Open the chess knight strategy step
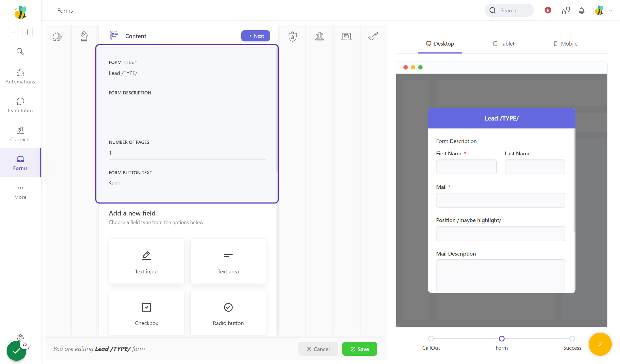620x364 pixels. tap(84, 36)
